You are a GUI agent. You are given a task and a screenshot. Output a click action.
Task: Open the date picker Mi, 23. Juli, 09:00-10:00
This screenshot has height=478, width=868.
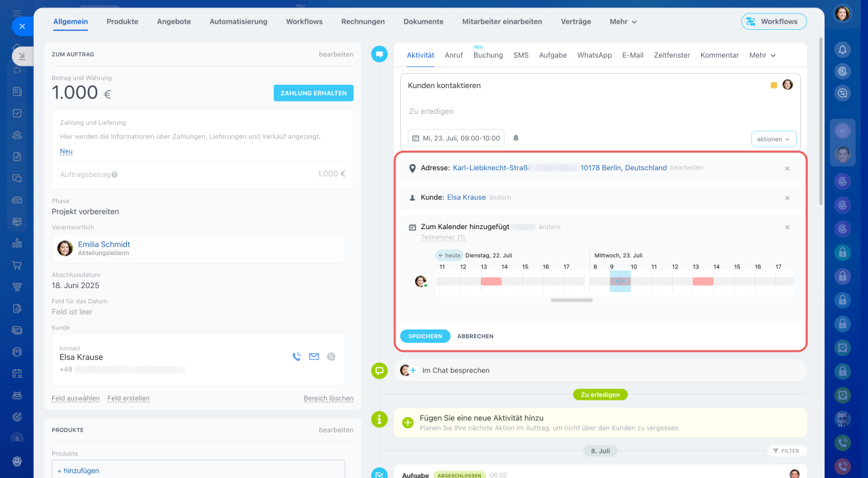[456, 138]
